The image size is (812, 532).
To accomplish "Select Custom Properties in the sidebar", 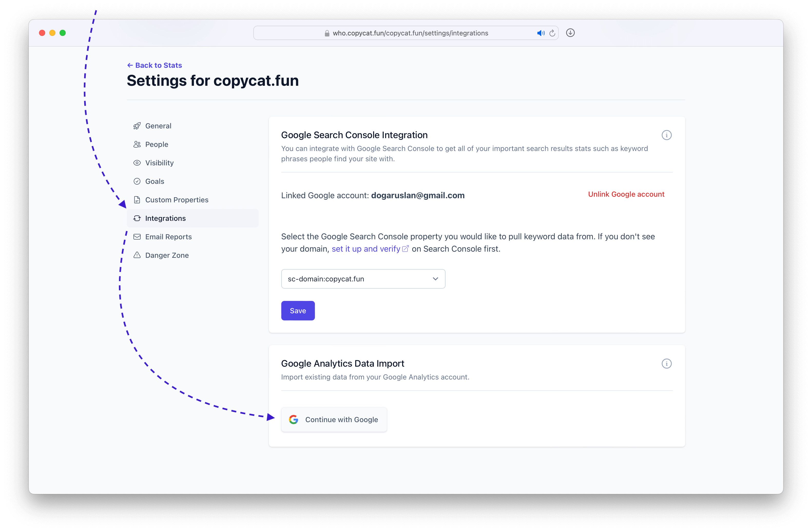I will tap(192, 199).
